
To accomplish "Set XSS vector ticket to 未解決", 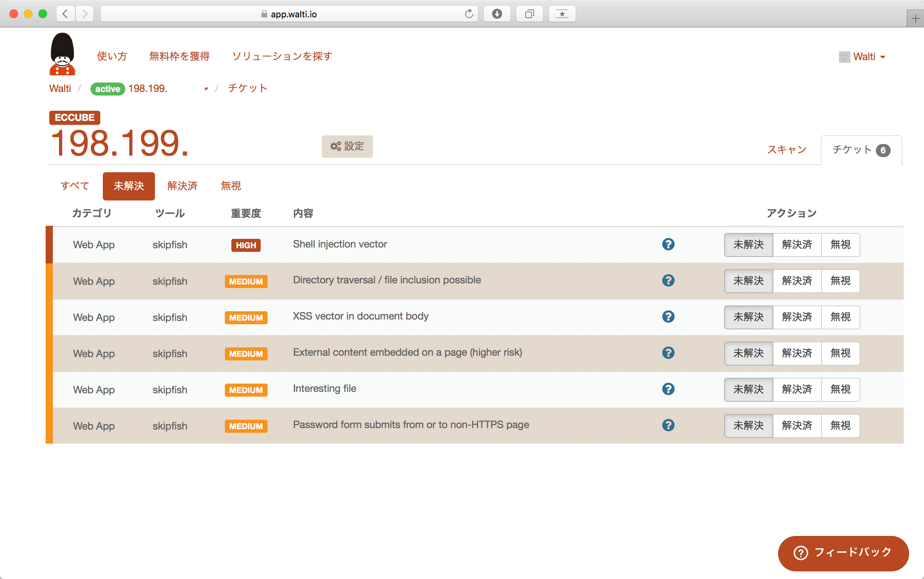I will pos(748,317).
